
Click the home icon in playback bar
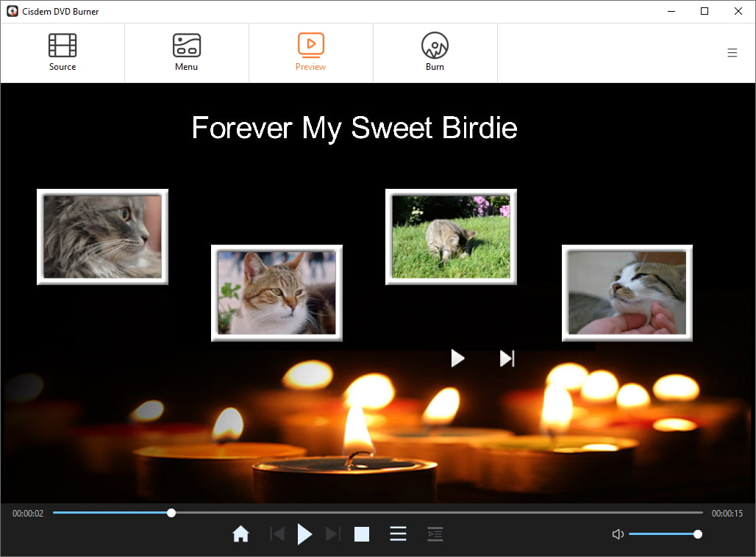(240, 534)
